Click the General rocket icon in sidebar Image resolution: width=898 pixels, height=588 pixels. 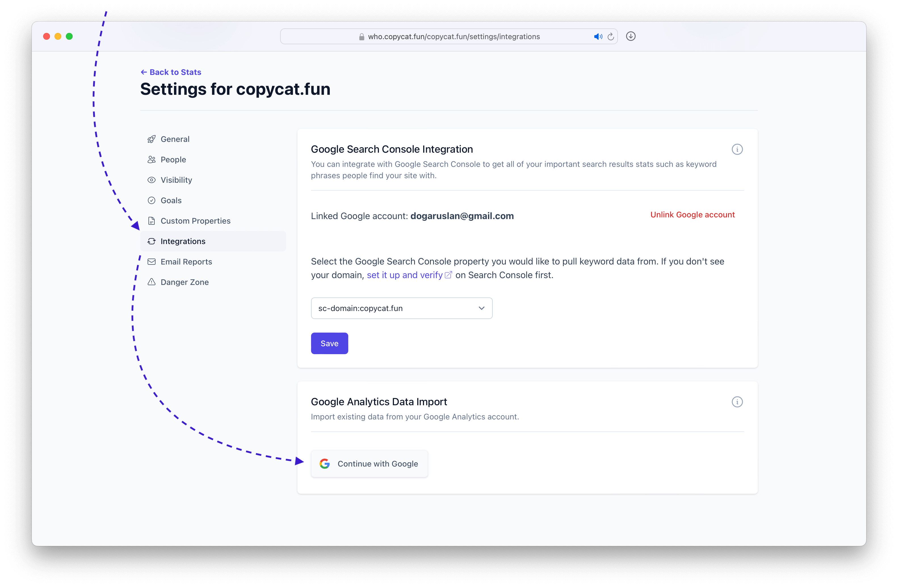point(151,139)
